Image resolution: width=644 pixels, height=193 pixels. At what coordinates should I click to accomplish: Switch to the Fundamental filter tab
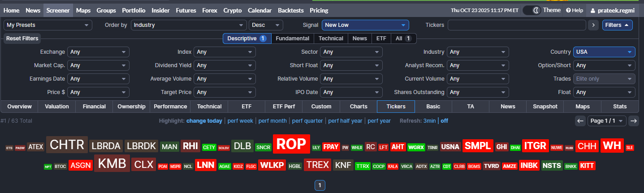click(x=292, y=39)
